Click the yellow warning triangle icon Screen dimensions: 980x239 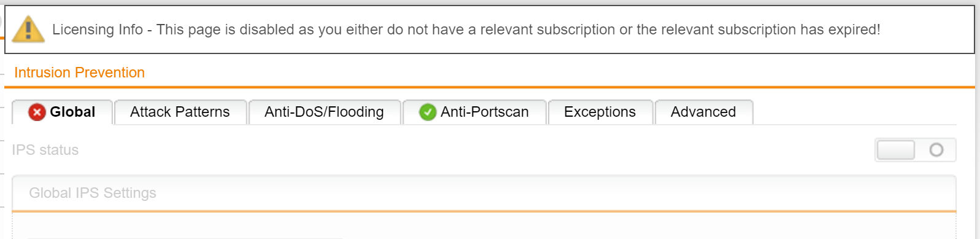[x=28, y=29]
